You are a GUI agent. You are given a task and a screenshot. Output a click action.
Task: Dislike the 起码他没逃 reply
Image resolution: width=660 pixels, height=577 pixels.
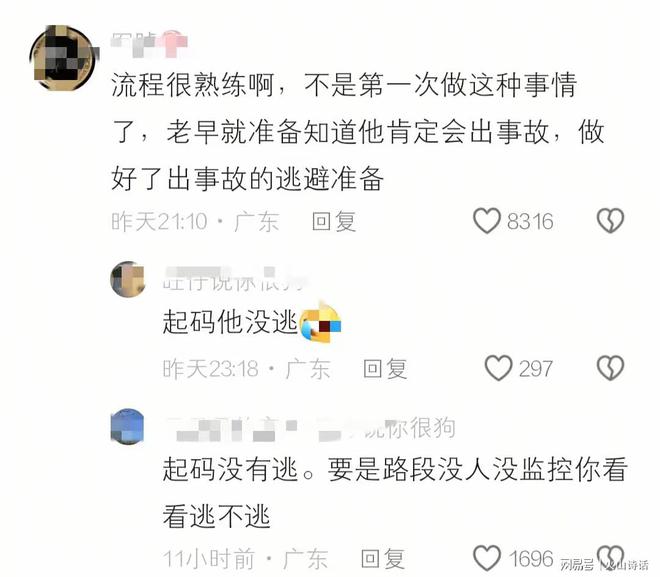click(x=610, y=368)
